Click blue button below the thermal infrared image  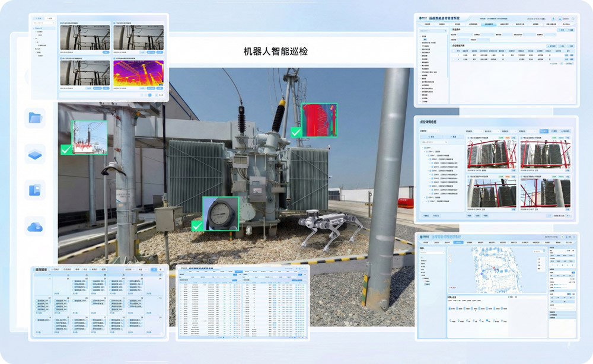pos(159,88)
